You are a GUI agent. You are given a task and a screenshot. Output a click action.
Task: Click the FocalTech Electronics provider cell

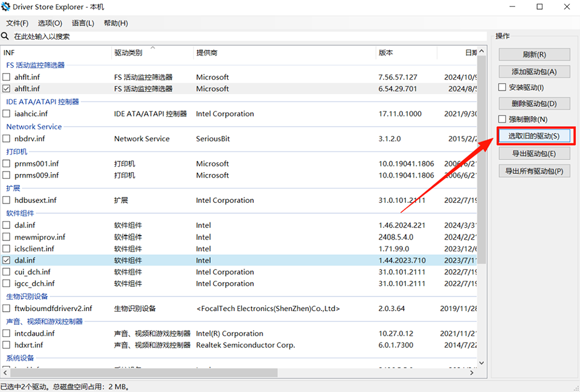pos(268,309)
